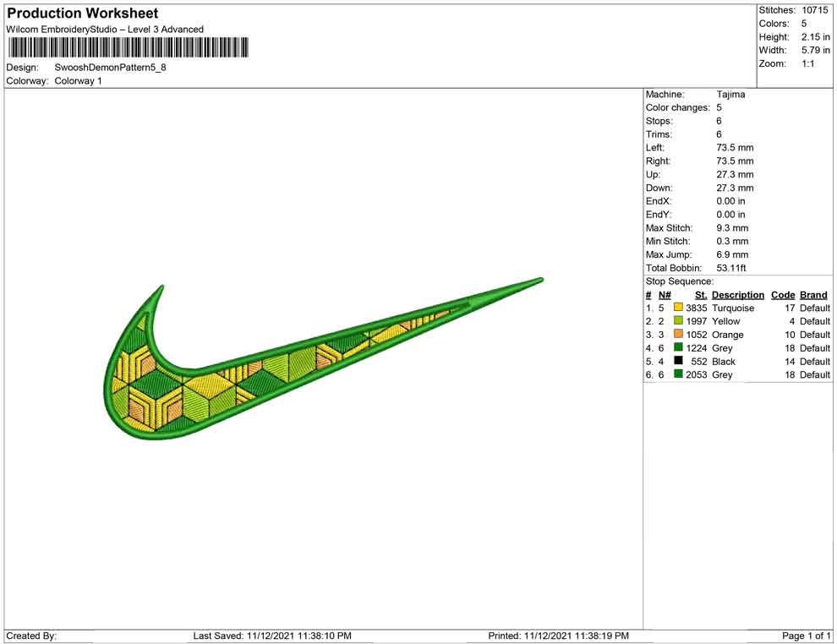Click the 'Black' description in stop row 5
This screenshot has height=644, width=837.
[x=724, y=361]
